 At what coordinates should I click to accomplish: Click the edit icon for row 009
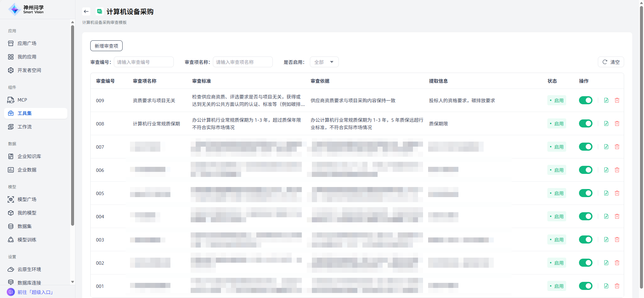pos(606,100)
